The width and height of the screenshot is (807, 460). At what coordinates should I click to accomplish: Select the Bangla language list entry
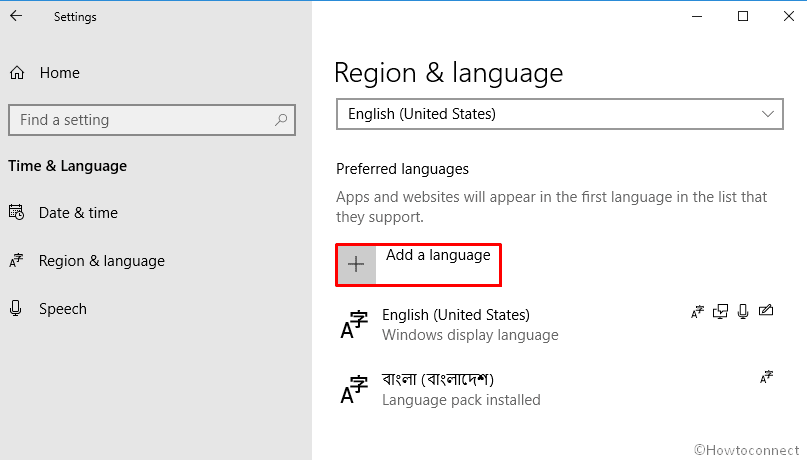point(557,389)
